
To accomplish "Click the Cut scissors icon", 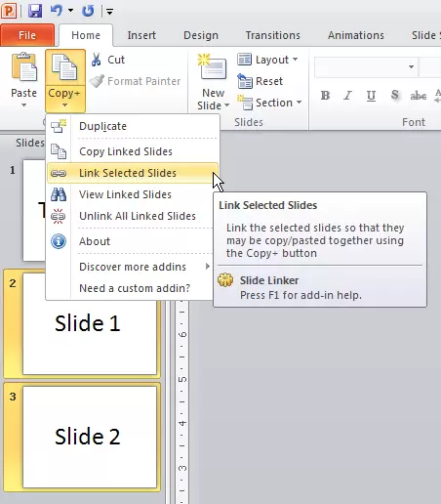I will tap(96, 60).
